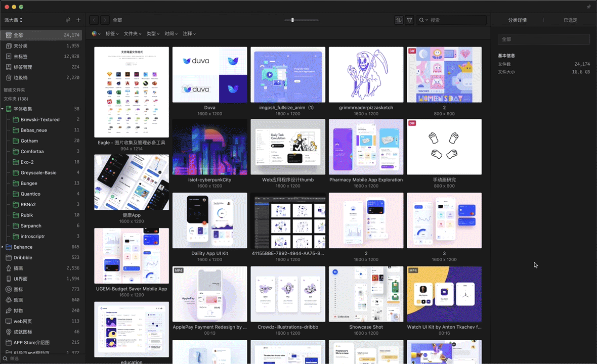Screen dimensions: 597x364
Task: Open the filter funnel icon
Action: pyautogui.click(x=409, y=20)
